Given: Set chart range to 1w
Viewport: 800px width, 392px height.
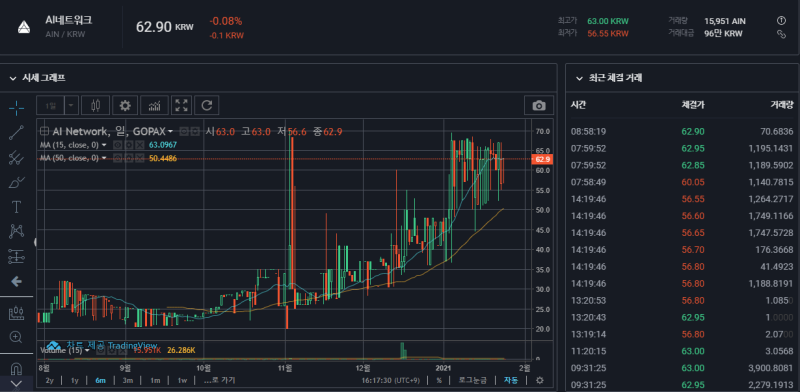Looking at the screenshot, I should pos(182,380).
